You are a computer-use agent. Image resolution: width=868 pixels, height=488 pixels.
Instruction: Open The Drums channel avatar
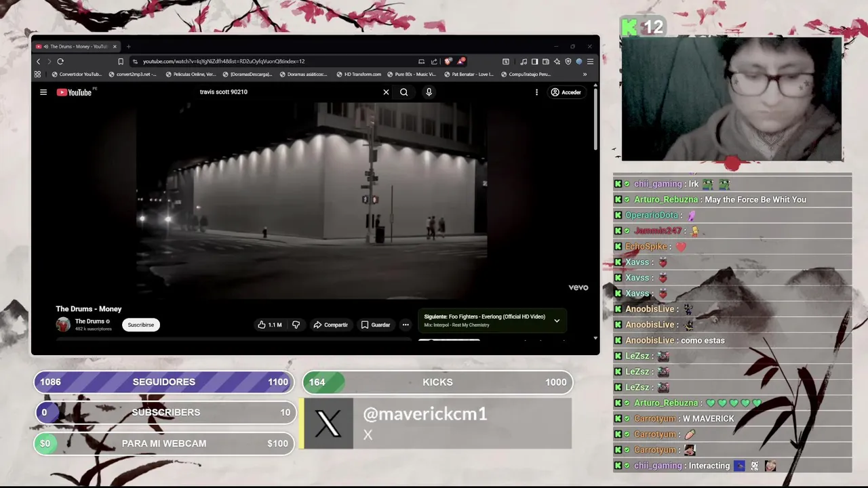(63, 325)
